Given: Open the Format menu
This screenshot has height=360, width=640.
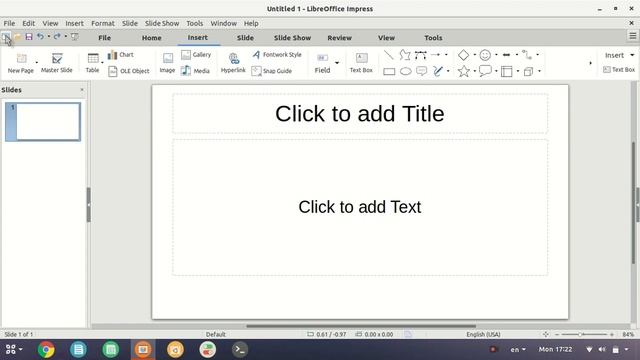Looking at the screenshot, I should click(103, 23).
